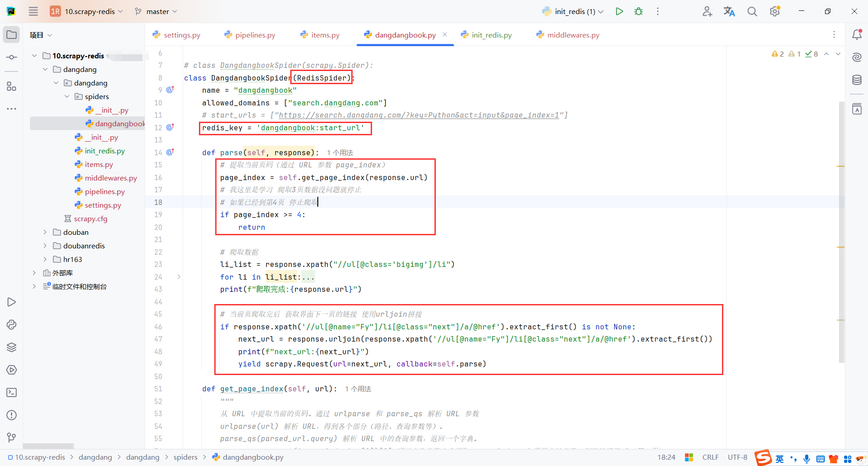Open the Notifications bell
This screenshot has height=466, width=868.
point(857,34)
